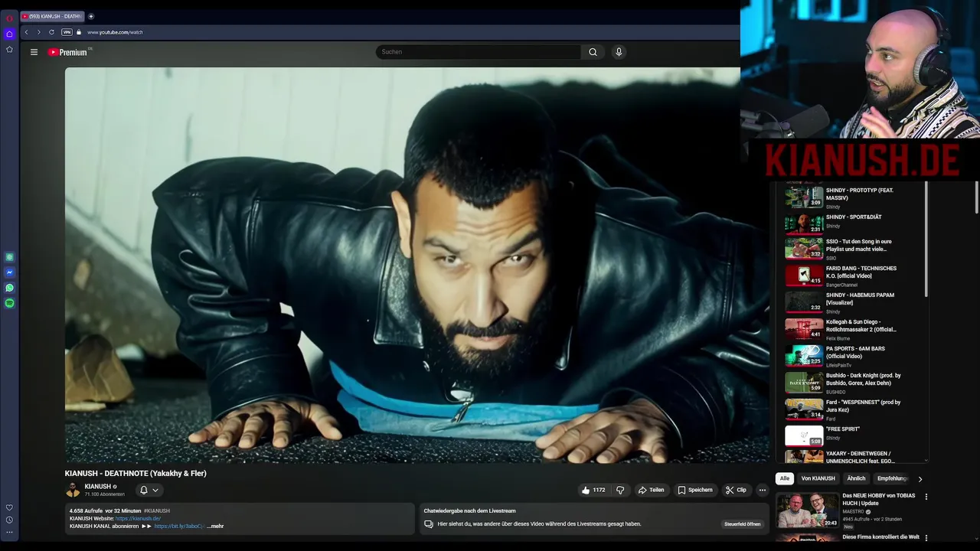Click the video title KIANUSH - DEATHNOTE
Viewport: 980px width, 551px height.
coord(136,473)
